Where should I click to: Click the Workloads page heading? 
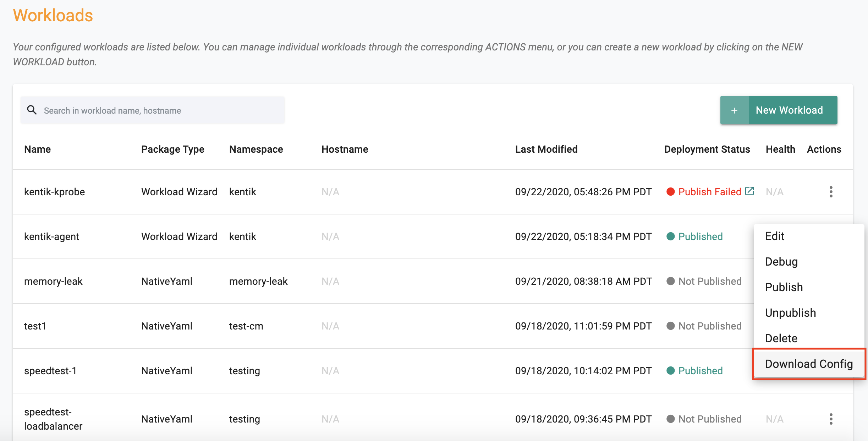[x=53, y=16]
